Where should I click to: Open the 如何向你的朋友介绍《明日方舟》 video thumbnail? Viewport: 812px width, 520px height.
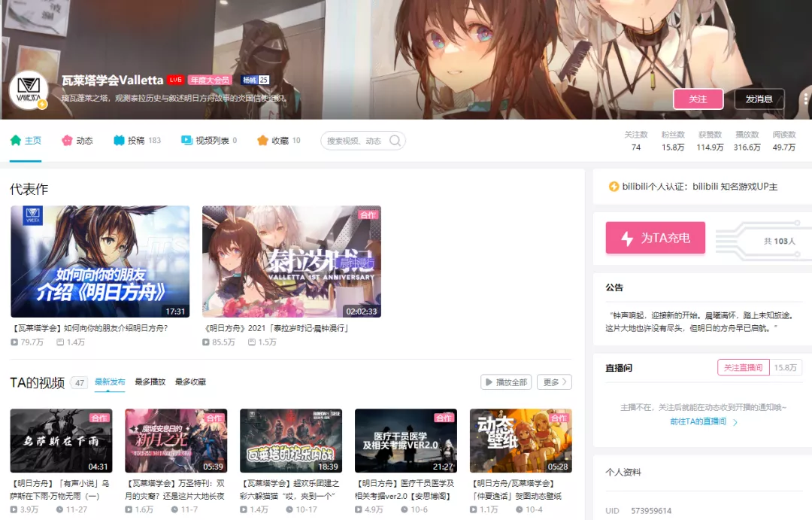[x=100, y=261]
